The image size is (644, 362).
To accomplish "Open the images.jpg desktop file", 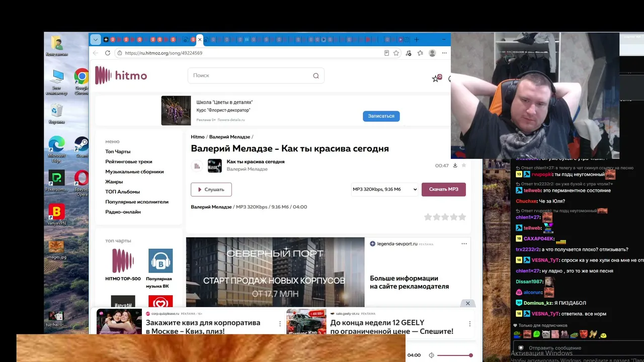I will click(x=57, y=249).
